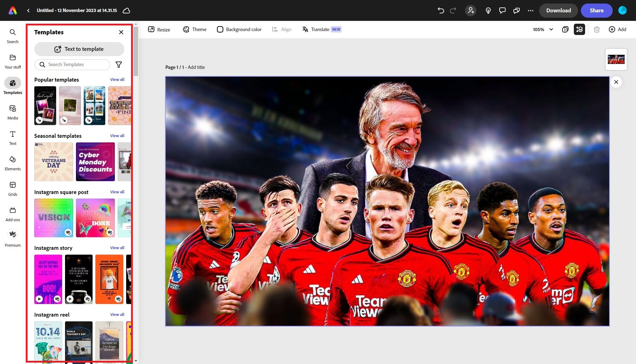636x364 pixels.
Task: View Premium features
Action: [12, 237]
